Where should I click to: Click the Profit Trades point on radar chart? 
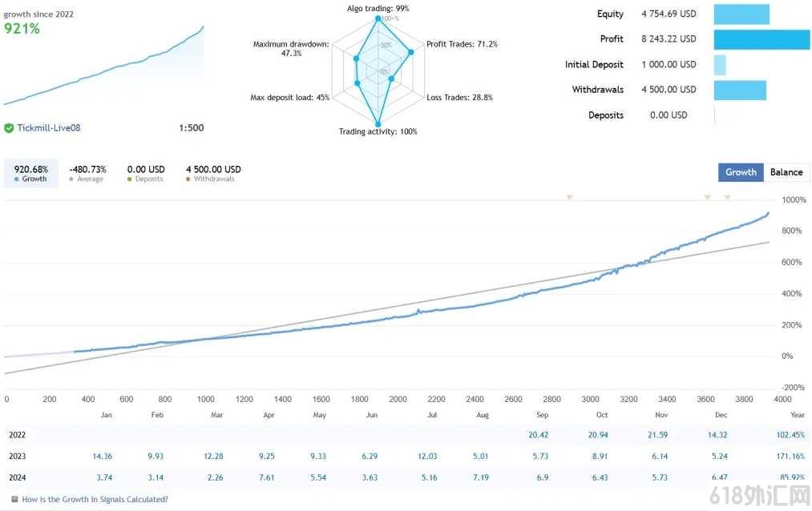tap(410, 52)
